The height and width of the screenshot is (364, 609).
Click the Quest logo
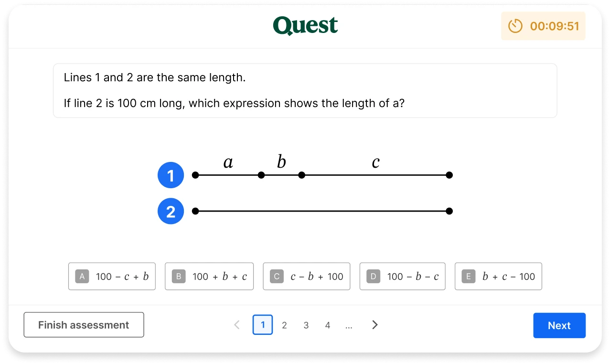(x=305, y=26)
